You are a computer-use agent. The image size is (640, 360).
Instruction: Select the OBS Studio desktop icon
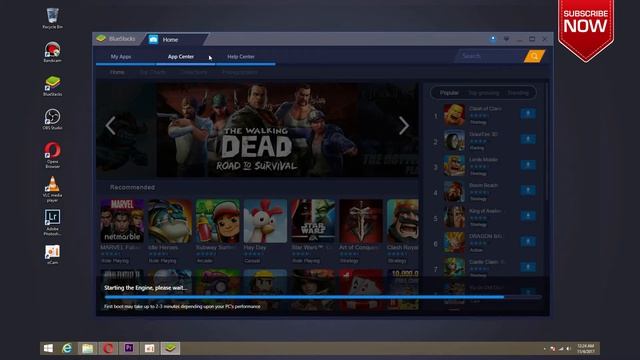(52, 120)
